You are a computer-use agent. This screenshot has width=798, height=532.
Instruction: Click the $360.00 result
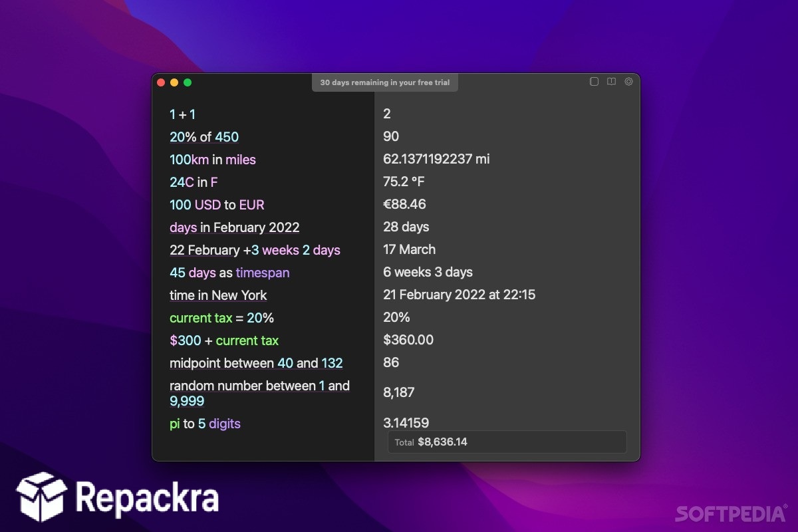tap(408, 340)
